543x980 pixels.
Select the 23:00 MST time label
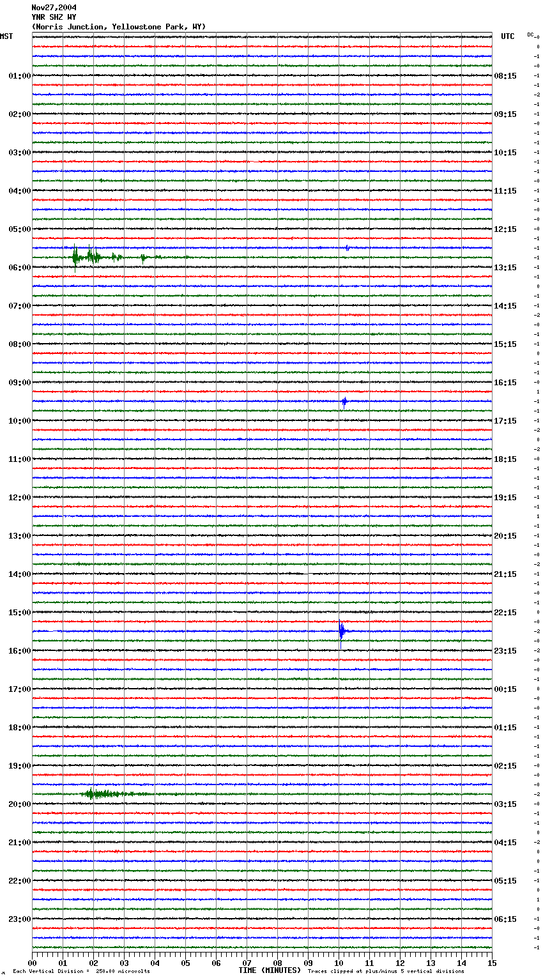(x=20, y=919)
